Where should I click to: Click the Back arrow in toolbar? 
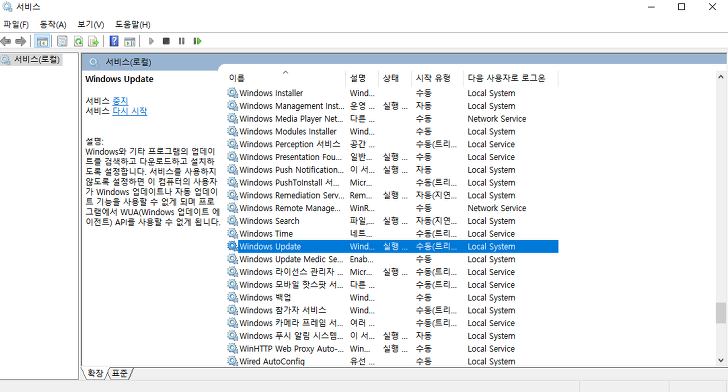[6, 41]
